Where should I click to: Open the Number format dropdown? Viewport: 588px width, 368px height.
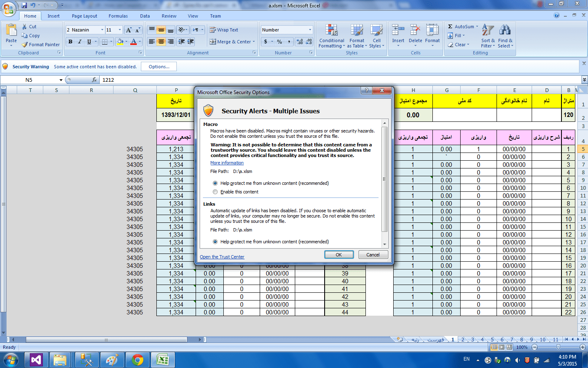[x=310, y=30]
